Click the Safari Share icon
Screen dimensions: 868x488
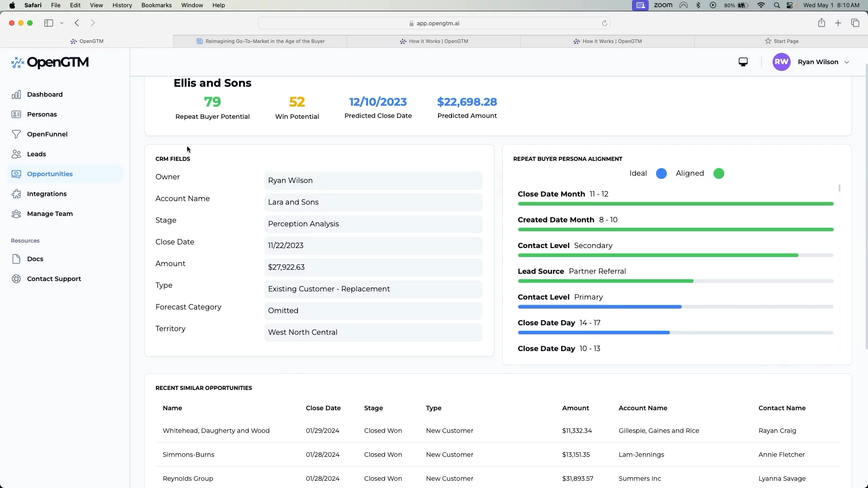tap(821, 23)
